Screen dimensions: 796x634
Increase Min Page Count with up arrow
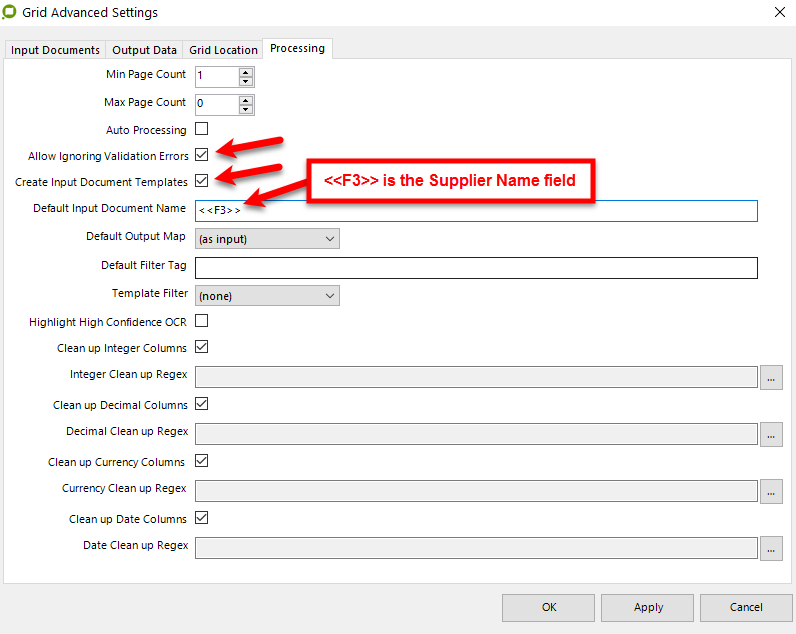pyautogui.click(x=246, y=71)
